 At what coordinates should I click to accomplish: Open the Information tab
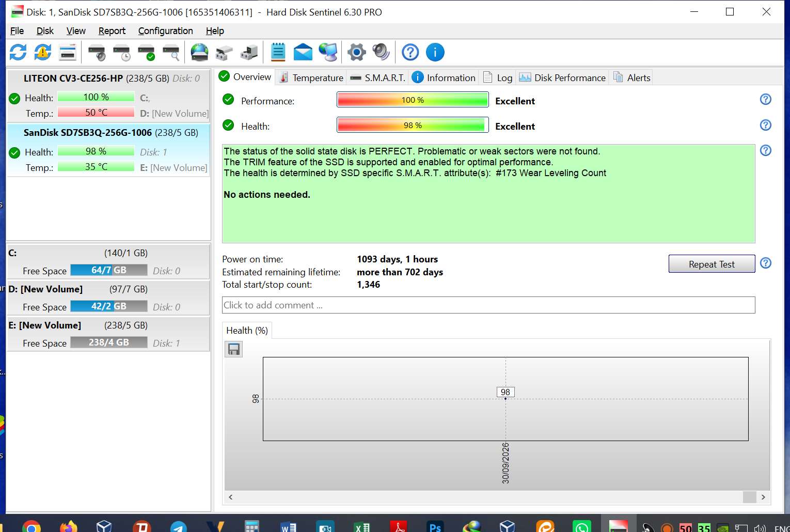tap(444, 77)
